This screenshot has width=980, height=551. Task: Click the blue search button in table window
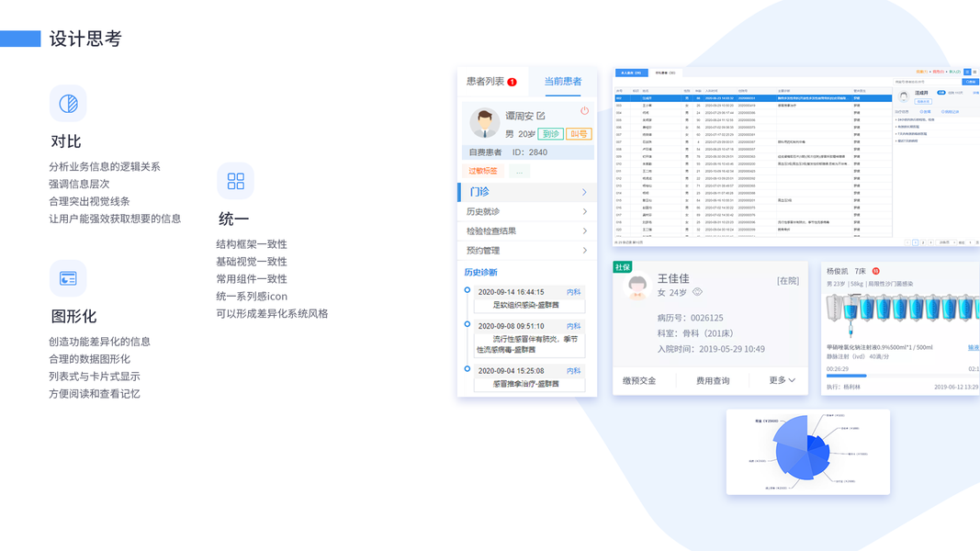(x=970, y=82)
